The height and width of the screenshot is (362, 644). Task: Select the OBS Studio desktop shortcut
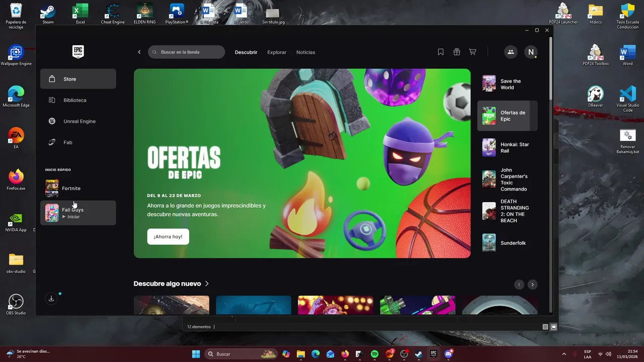[16, 304]
